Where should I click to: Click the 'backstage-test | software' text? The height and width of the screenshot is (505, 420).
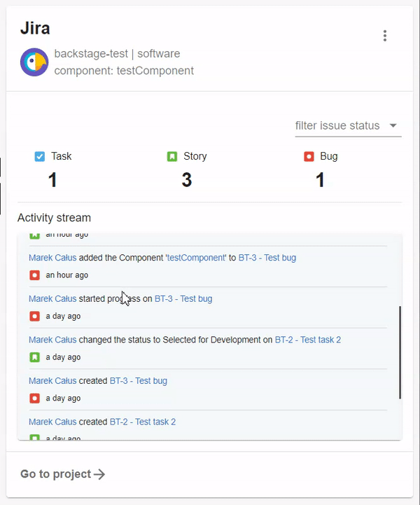tap(117, 53)
